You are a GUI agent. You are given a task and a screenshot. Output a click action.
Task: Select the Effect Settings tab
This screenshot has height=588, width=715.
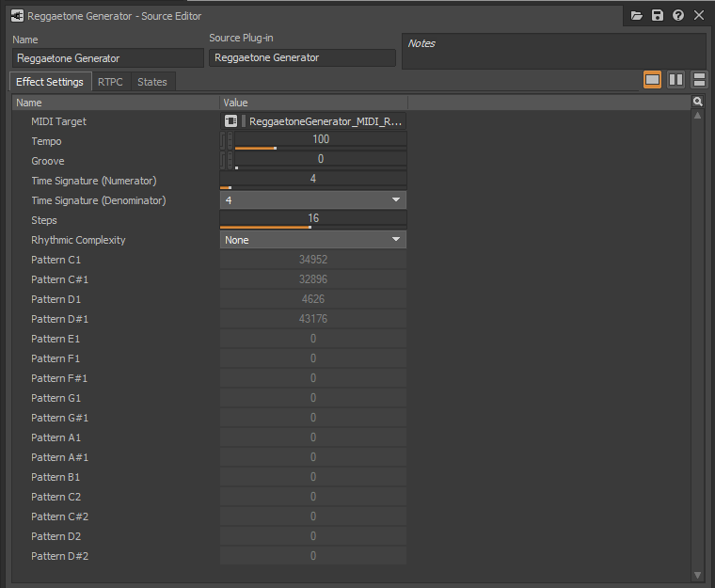click(x=50, y=82)
